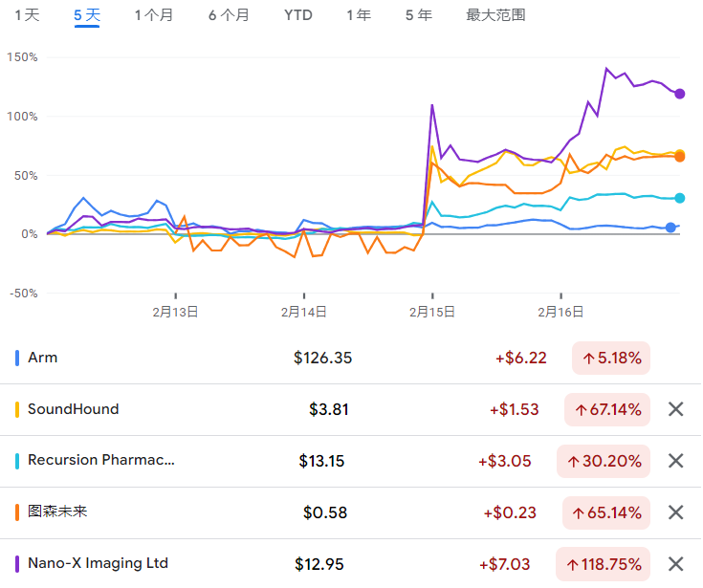Screen dimensions: 703x588
Task: Click the 2月14日 axis date label
Action: (304, 312)
